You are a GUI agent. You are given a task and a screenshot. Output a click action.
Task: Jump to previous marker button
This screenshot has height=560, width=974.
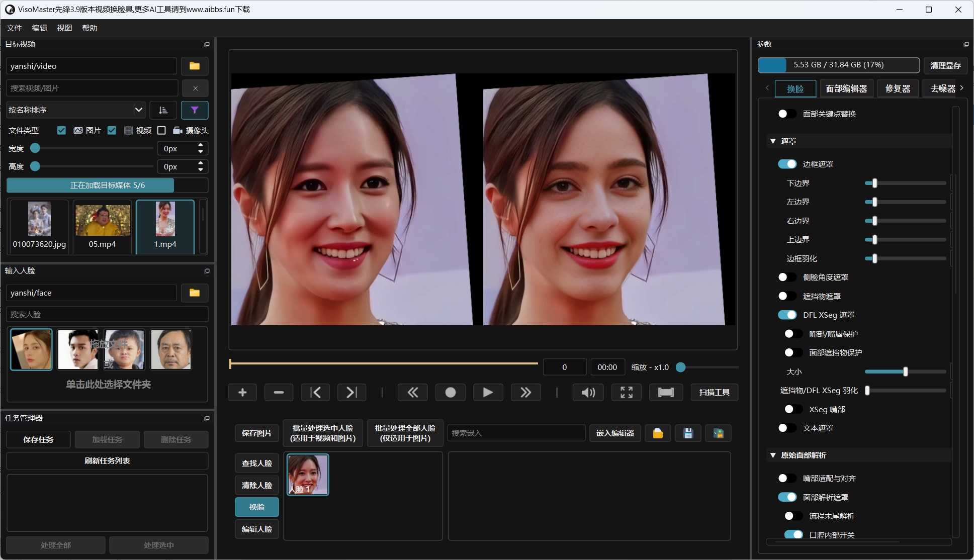click(x=315, y=392)
